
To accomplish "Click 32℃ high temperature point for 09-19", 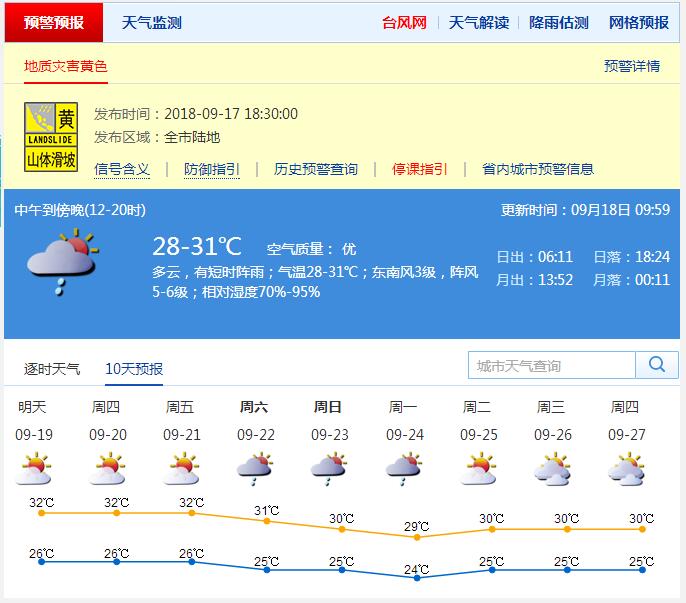I will (41, 512).
